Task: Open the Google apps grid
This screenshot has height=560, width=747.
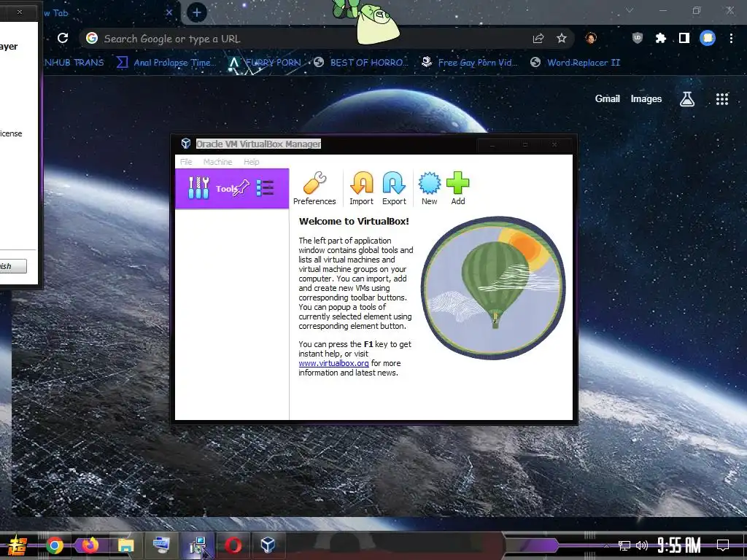Action: tap(722, 99)
